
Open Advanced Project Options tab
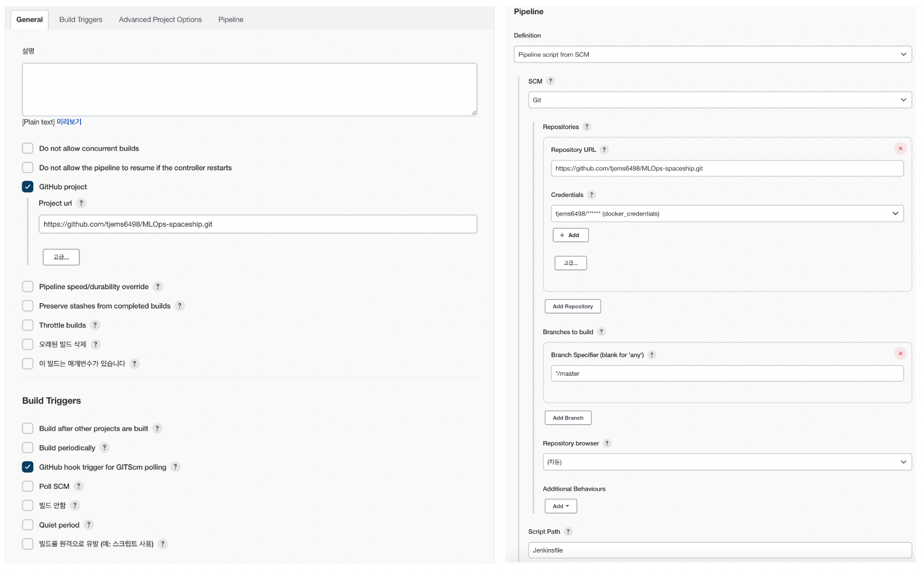[160, 19]
